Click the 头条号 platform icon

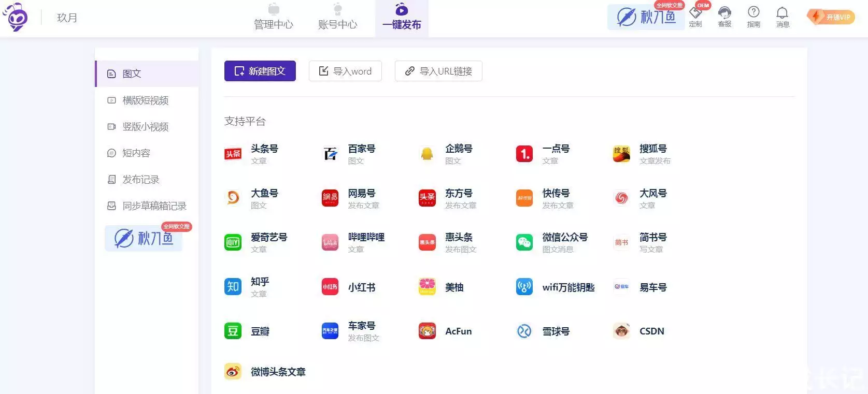[x=233, y=154]
